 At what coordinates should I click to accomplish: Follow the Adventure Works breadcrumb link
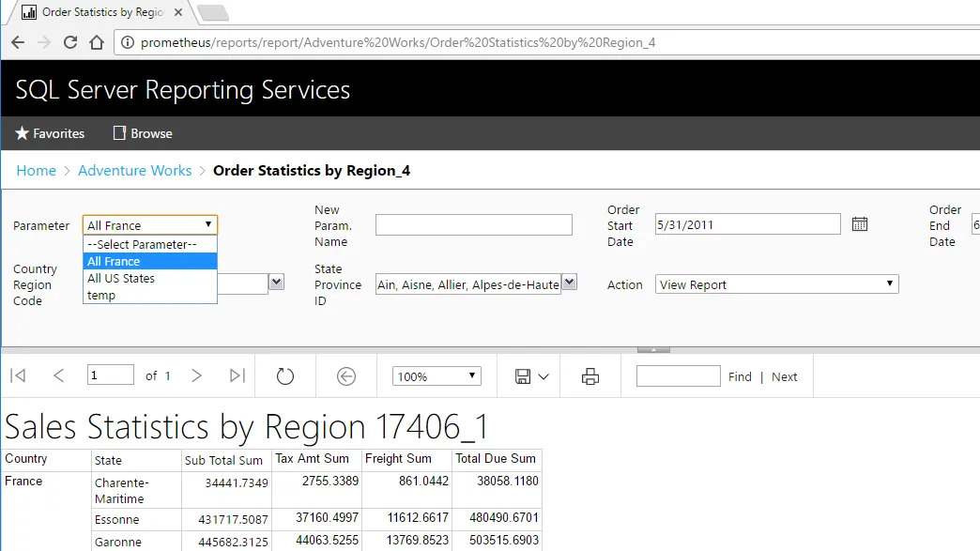click(134, 171)
